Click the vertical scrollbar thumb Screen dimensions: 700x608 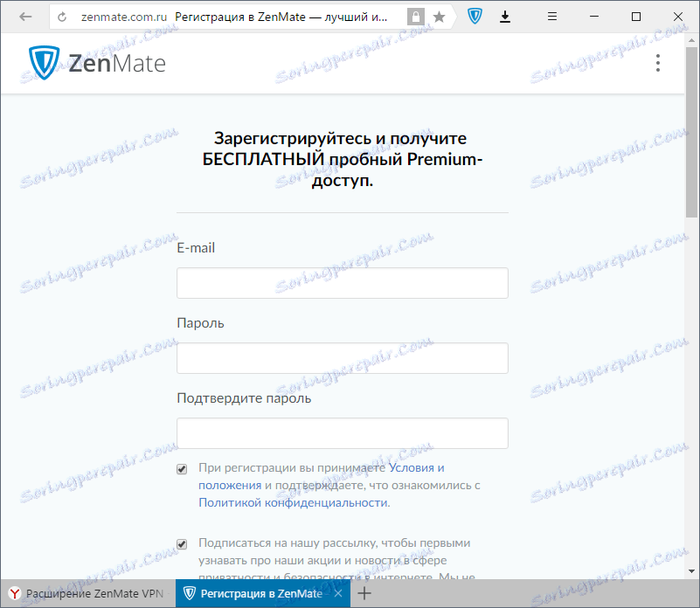click(691, 132)
